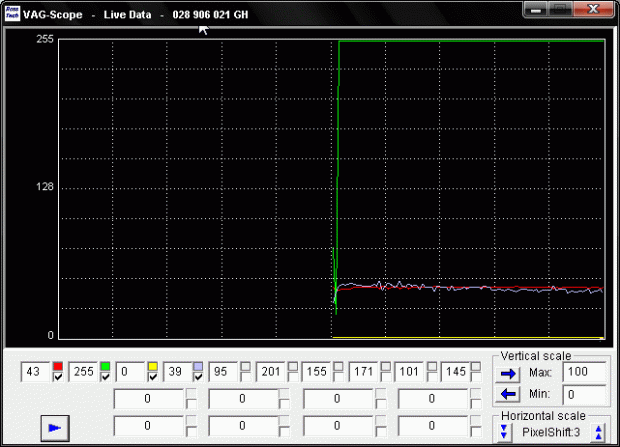Pick the yellow channel color swatch
This screenshot has width=620, height=447.
pos(153,366)
